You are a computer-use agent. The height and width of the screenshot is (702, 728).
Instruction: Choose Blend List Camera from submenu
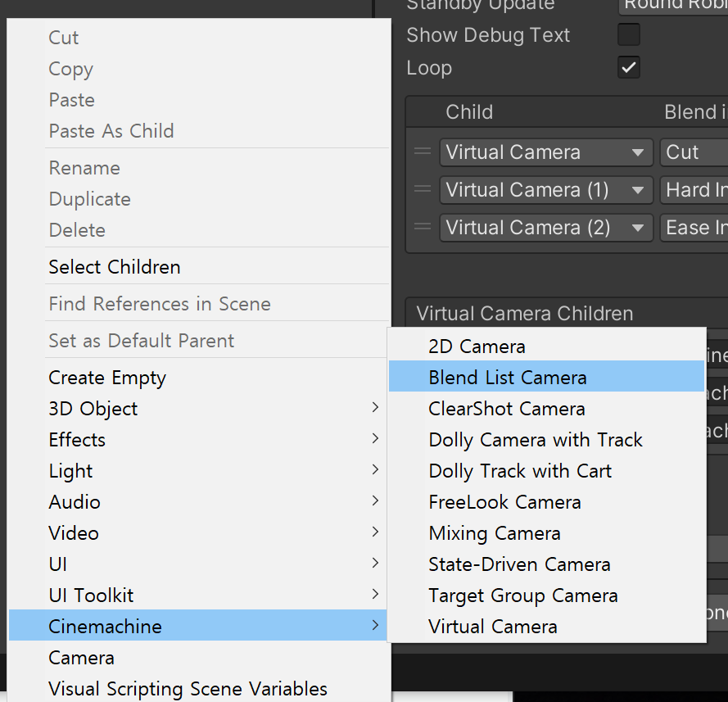pos(508,378)
